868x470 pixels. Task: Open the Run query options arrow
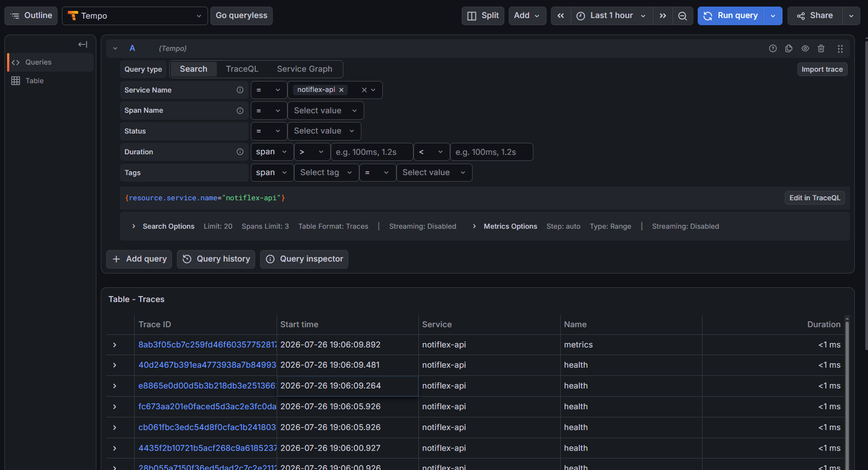[773, 16]
